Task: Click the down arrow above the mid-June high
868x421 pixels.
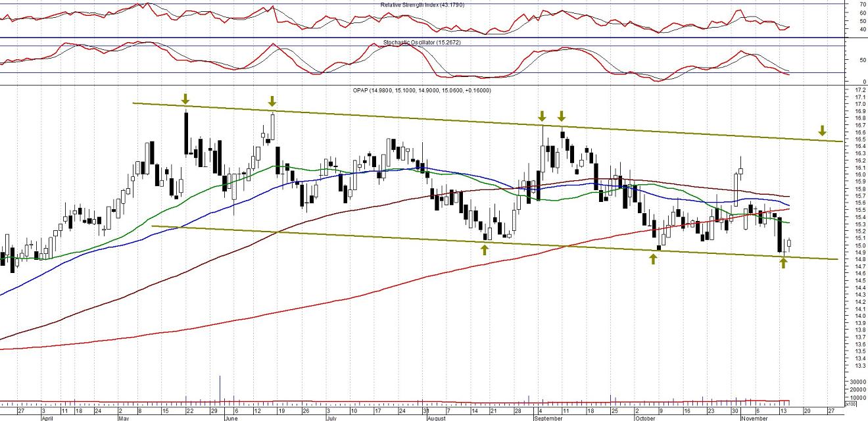Action: 272,101
